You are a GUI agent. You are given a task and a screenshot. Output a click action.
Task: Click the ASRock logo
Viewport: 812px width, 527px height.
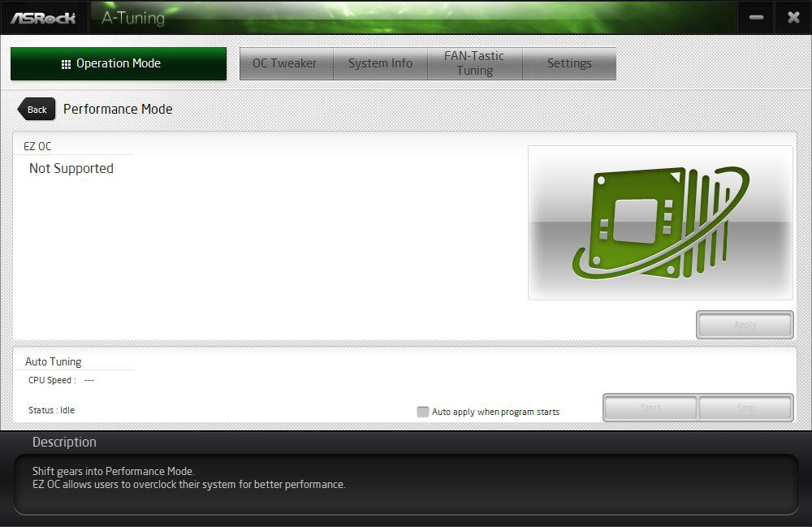(43, 18)
